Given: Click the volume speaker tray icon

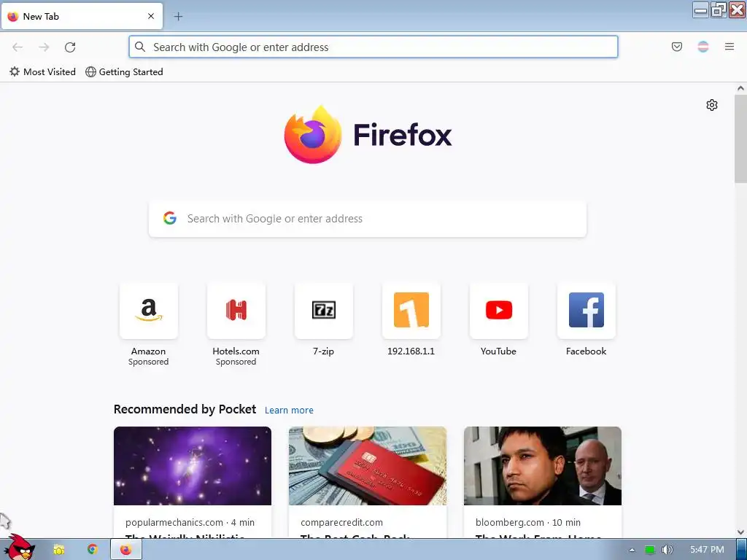Looking at the screenshot, I should [x=667, y=550].
